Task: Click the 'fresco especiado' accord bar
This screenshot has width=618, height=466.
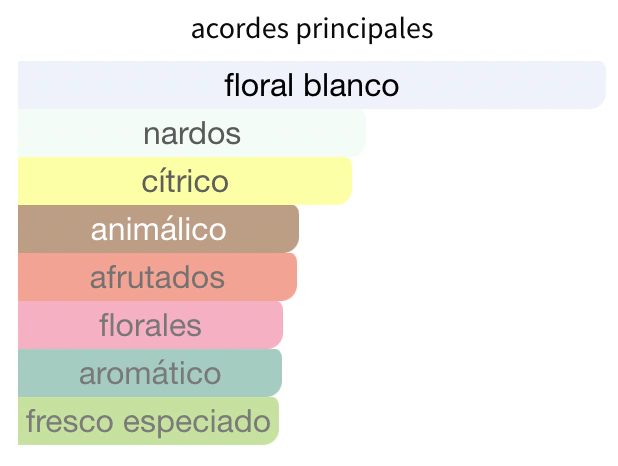Action: coord(148,421)
